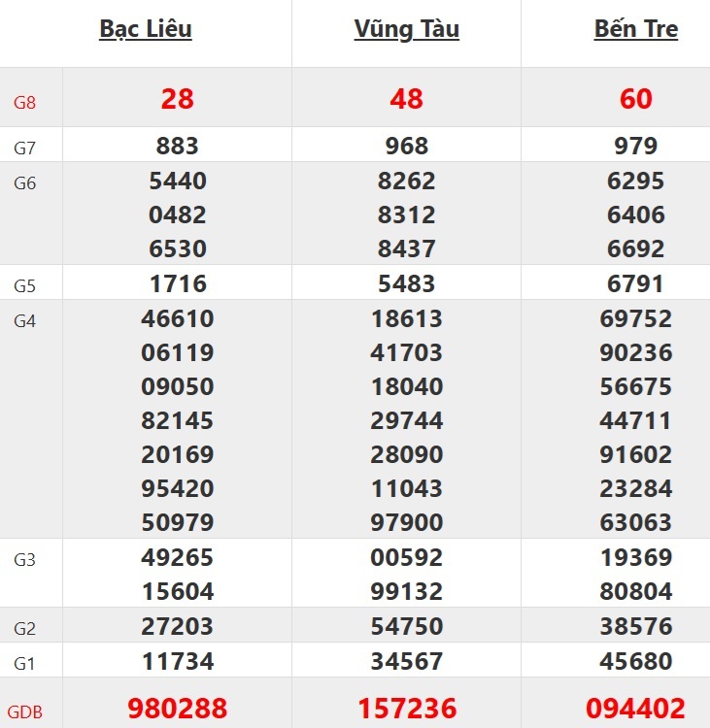The image size is (710, 728).
Task: Click the G4 prize row label
Action: 24,321
